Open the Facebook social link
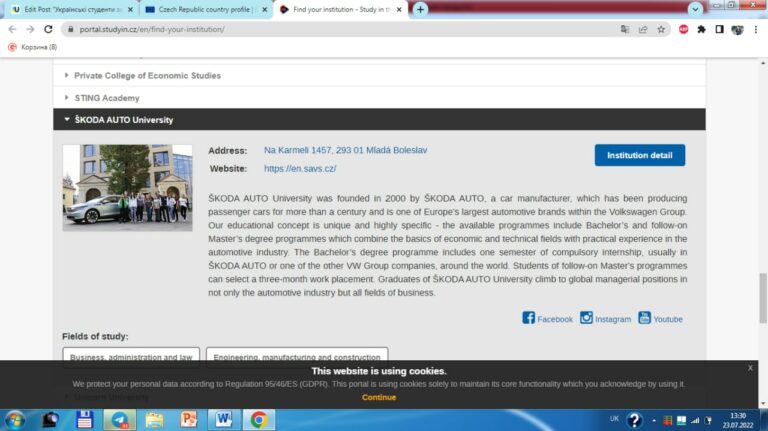 click(x=547, y=318)
